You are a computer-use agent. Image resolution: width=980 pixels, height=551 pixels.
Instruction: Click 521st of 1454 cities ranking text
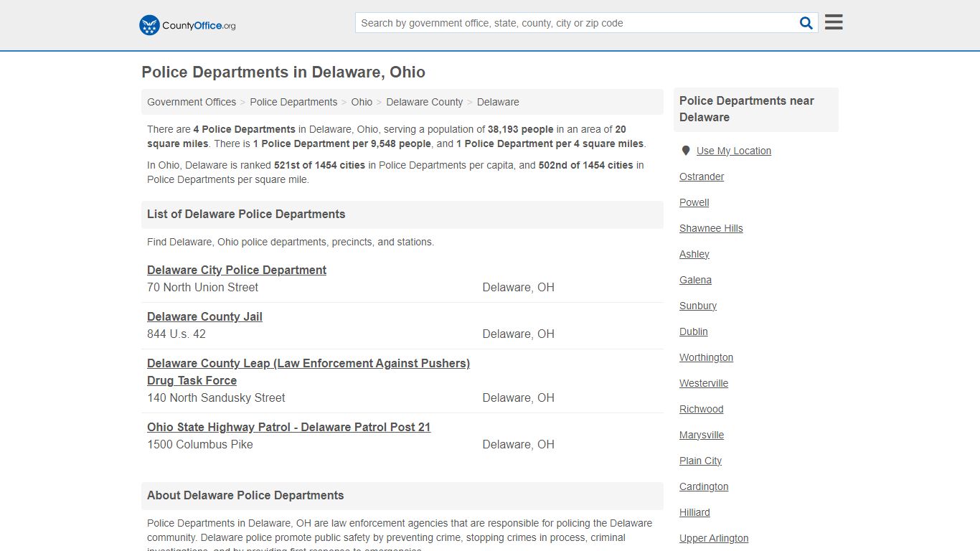click(x=319, y=165)
